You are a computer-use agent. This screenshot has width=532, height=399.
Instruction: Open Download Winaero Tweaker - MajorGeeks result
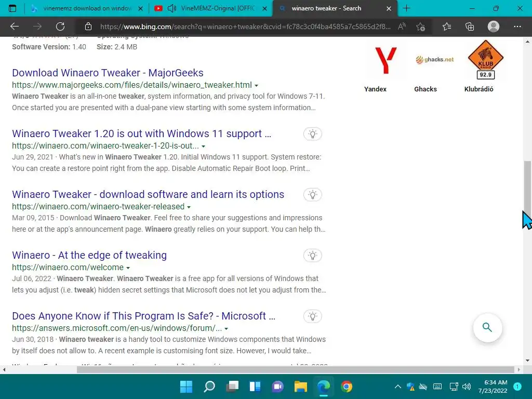tap(108, 73)
